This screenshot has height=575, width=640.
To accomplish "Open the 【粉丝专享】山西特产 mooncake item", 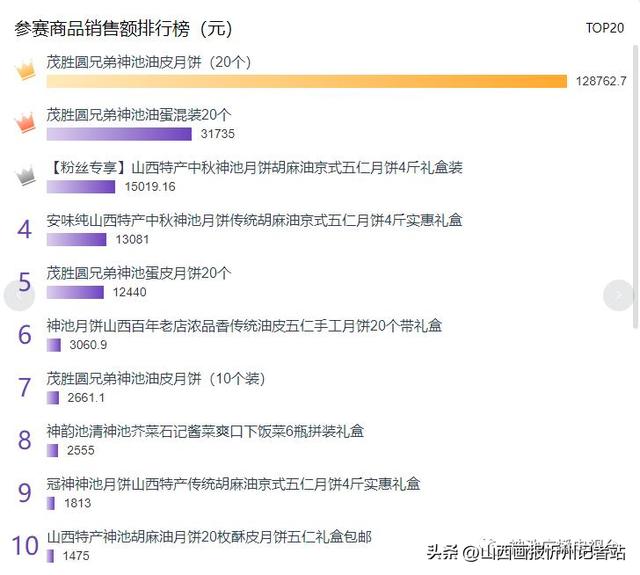I will 255,168.
